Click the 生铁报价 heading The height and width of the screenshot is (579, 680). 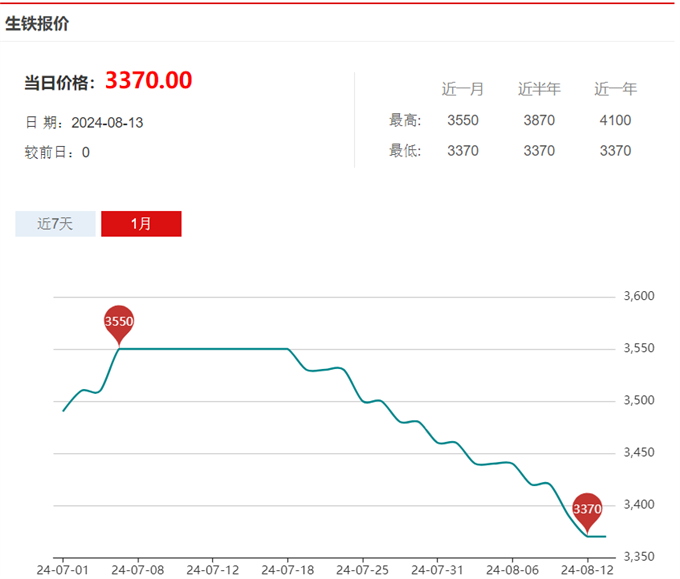point(37,23)
